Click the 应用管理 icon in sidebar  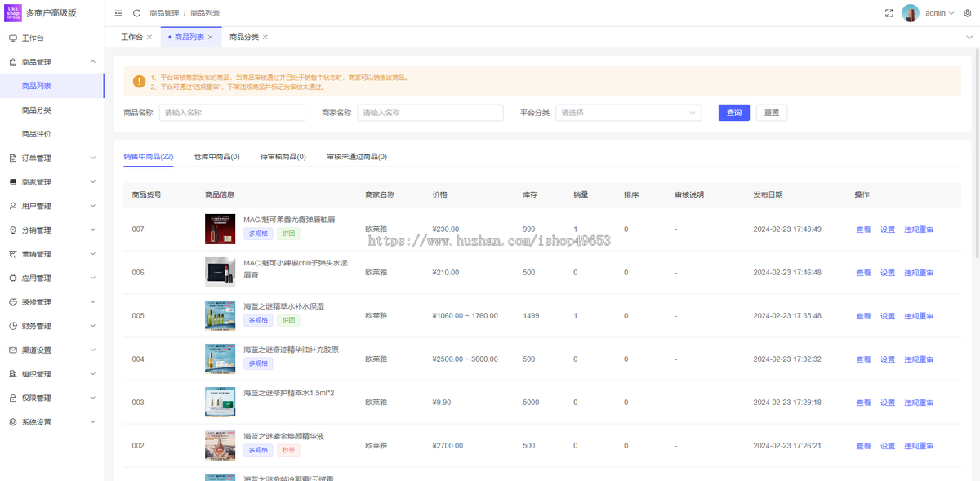[12, 278]
